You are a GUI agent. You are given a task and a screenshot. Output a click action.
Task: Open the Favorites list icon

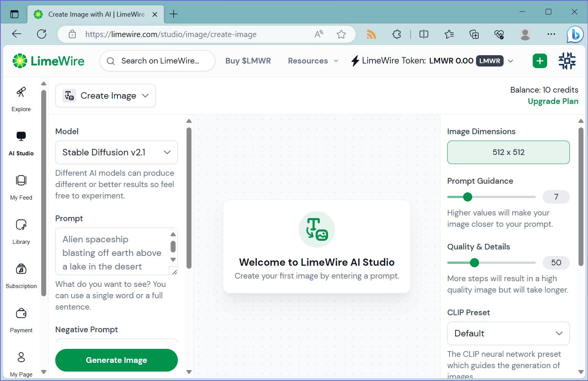[x=449, y=34]
